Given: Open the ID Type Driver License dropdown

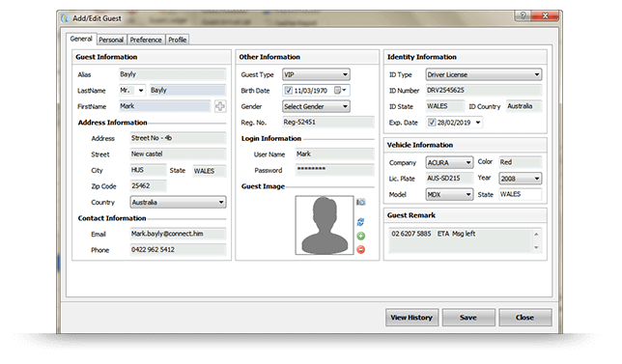Looking at the screenshot, I should (x=484, y=74).
